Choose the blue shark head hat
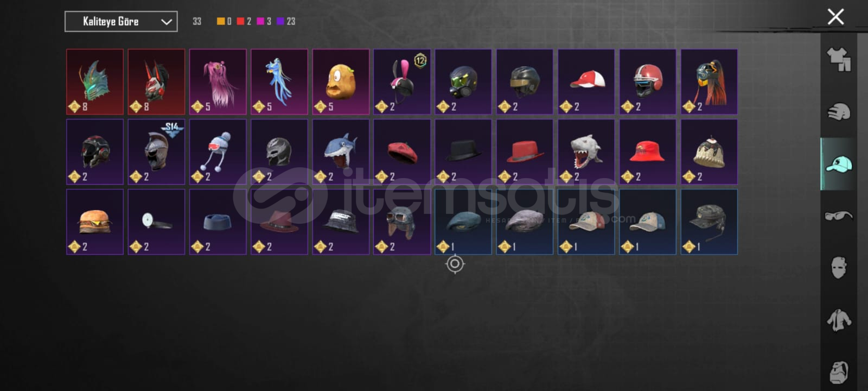This screenshot has width=868, height=391. tap(341, 152)
